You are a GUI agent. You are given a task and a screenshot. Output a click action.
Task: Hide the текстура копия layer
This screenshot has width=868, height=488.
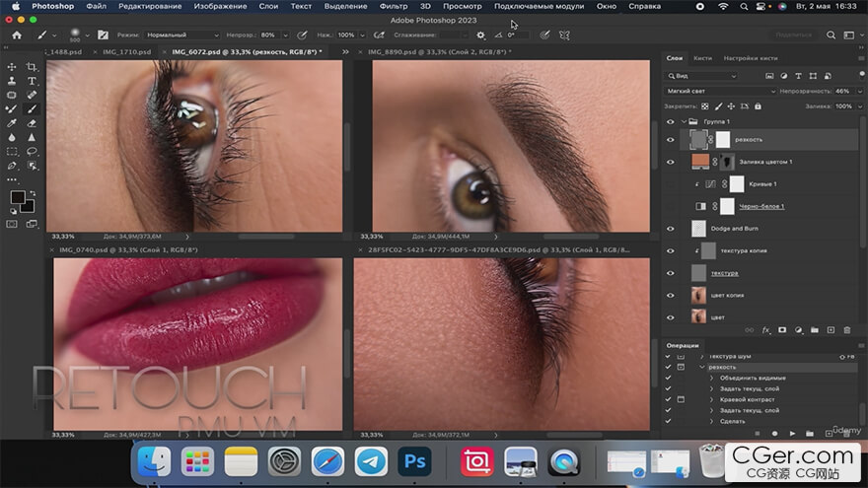coord(671,250)
